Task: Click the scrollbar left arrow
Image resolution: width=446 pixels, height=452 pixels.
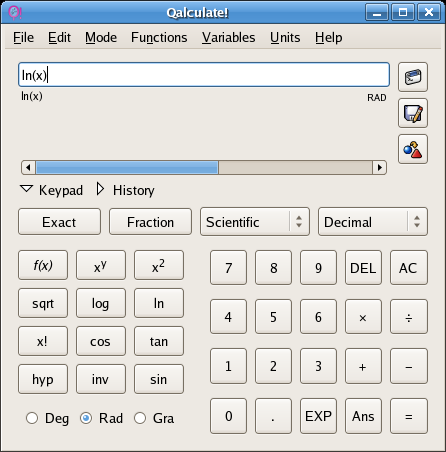Action: (28, 167)
